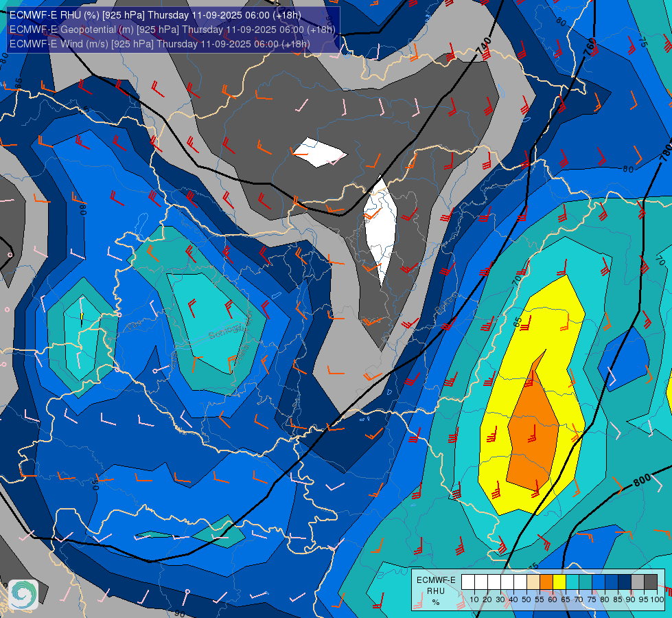This screenshot has width=672, height=618.
Task: Click the swirl logo icon at bottom-left
Action: click(x=23, y=595)
